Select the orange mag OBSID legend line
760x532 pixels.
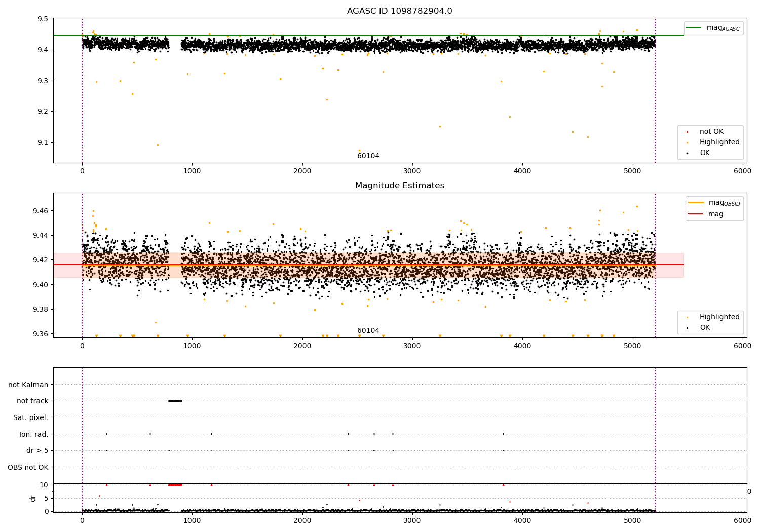pos(696,202)
